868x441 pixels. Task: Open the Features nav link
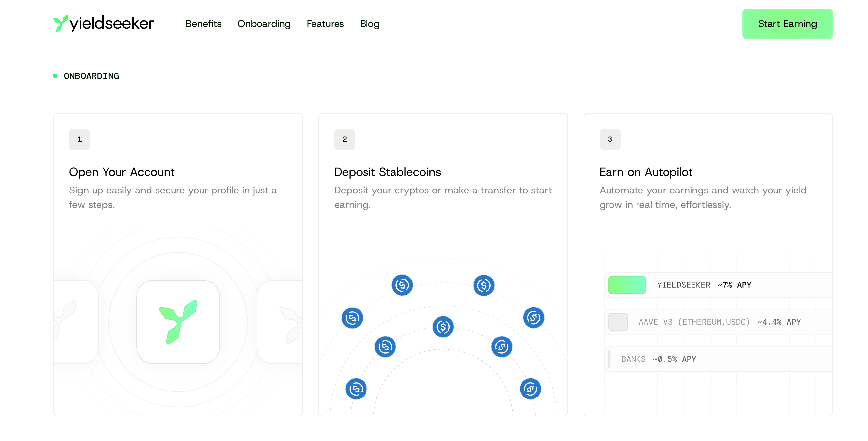325,24
